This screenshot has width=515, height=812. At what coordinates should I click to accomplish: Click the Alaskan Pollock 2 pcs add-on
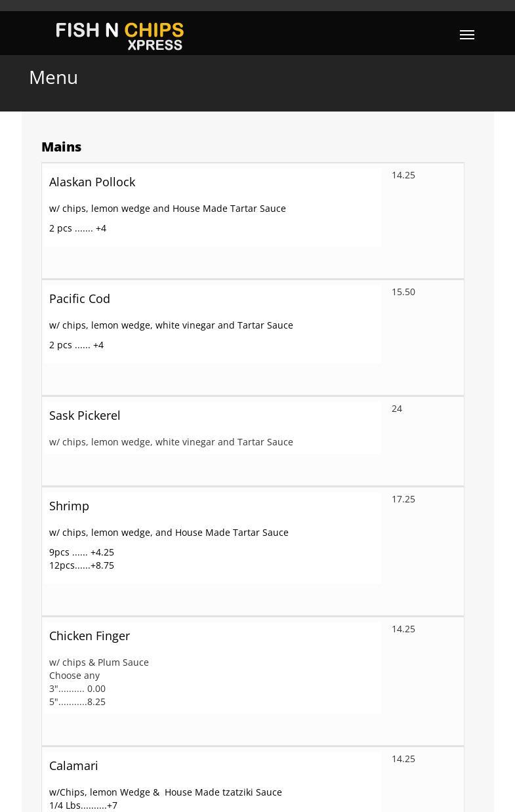tap(77, 228)
